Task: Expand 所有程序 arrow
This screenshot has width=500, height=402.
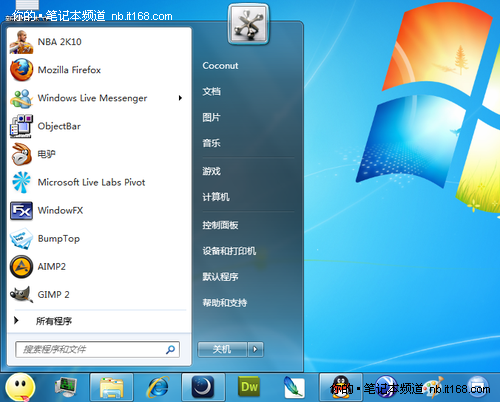Action: pos(16,321)
